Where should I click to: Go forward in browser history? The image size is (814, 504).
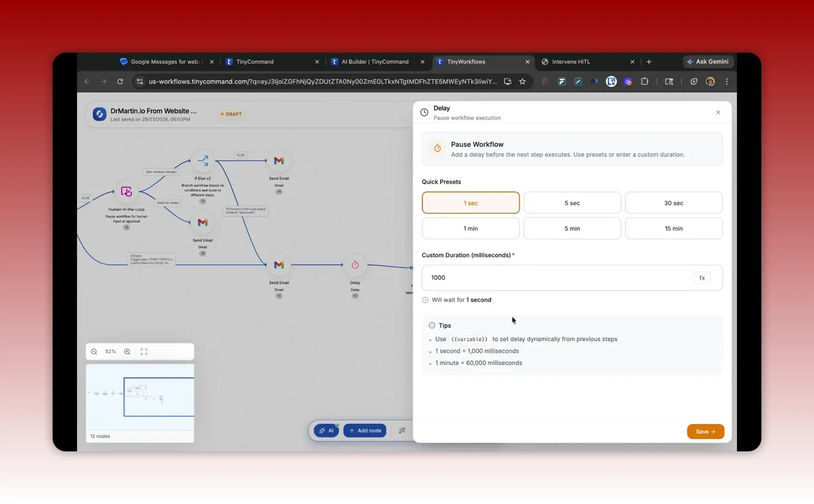[x=104, y=81]
